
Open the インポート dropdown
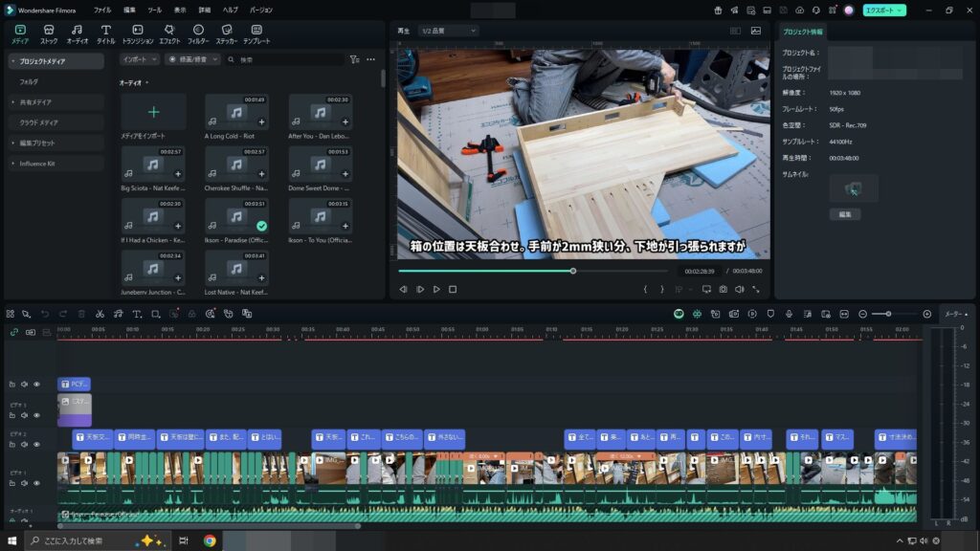coord(139,59)
